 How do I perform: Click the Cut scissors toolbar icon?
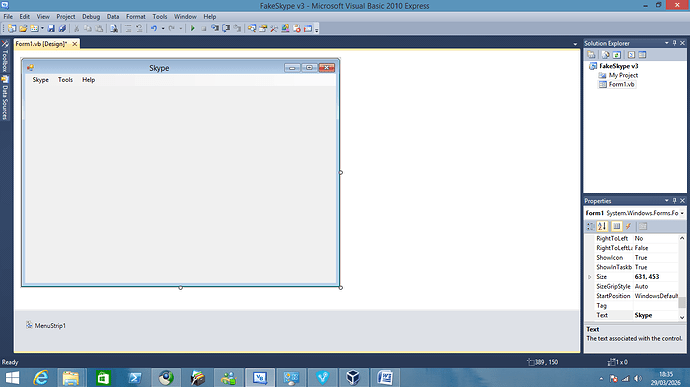pos(76,29)
